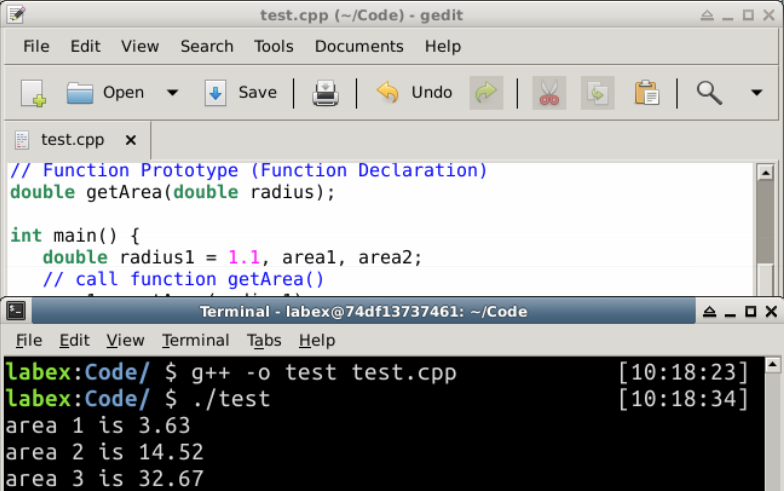Viewport: 784px width, 491px height.
Task: Click the Paste clipboard icon
Action: click(x=647, y=93)
